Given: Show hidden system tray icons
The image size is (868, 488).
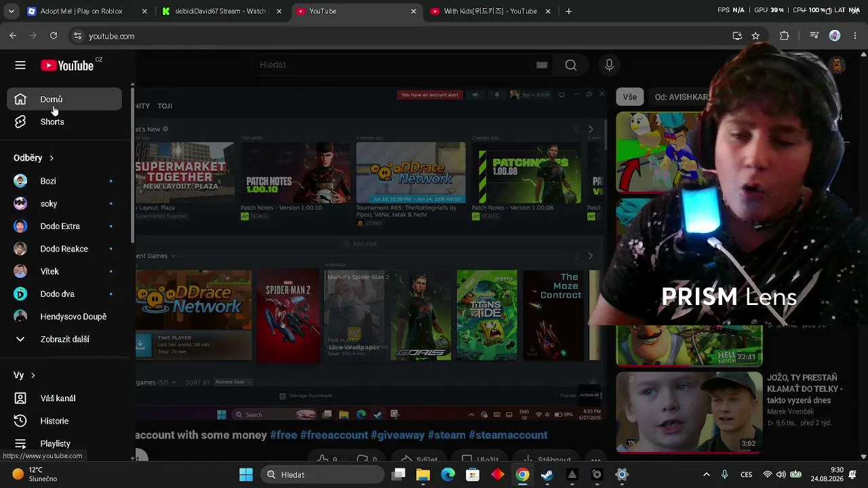Looking at the screenshot, I should (x=707, y=474).
